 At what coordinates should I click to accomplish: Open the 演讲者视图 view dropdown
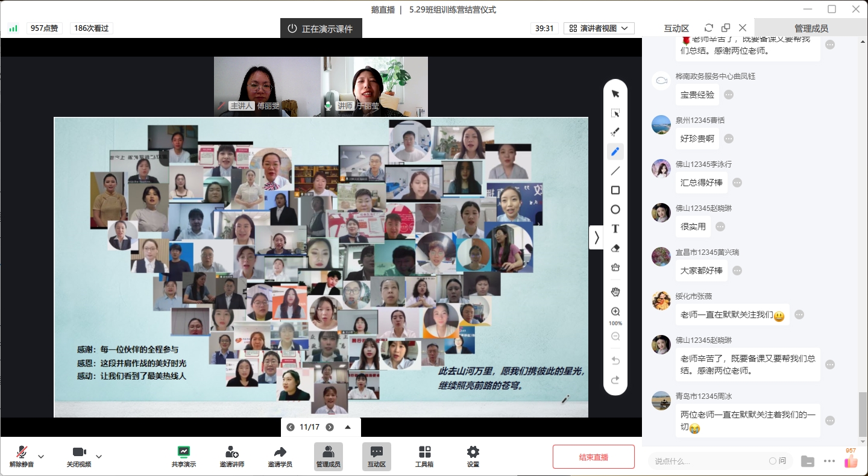pos(599,28)
